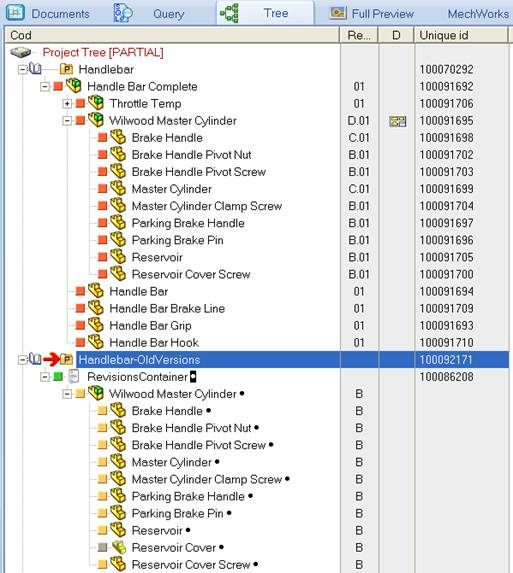Click the B.01 Master Cylinder Clamp Screw icon
Image resolution: width=513 pixels, height=573 pixels.
pos(118,205)
